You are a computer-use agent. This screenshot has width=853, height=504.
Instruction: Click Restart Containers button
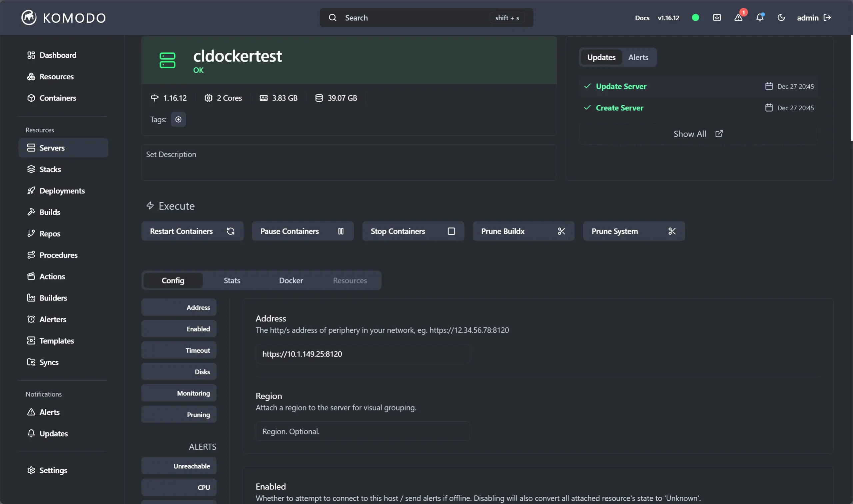pyautogui.click(x=192, y=231)
